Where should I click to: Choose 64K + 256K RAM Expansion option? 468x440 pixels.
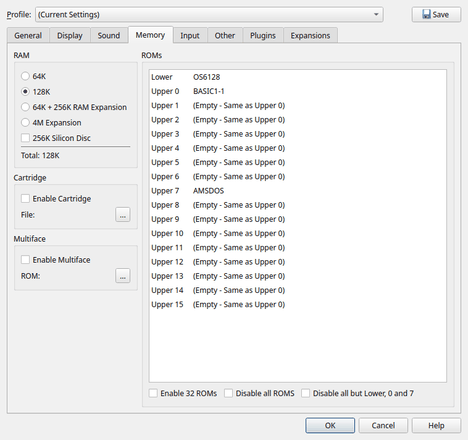74,107
